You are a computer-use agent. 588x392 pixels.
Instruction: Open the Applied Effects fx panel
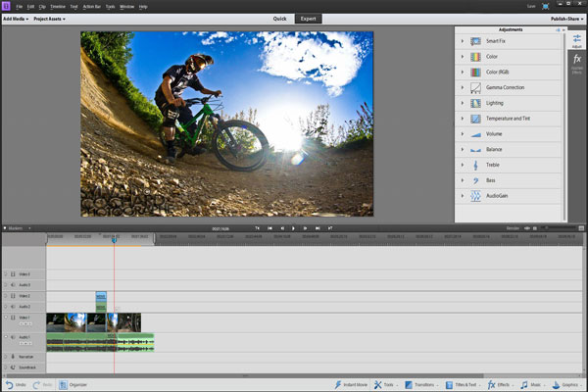(577, 61)
